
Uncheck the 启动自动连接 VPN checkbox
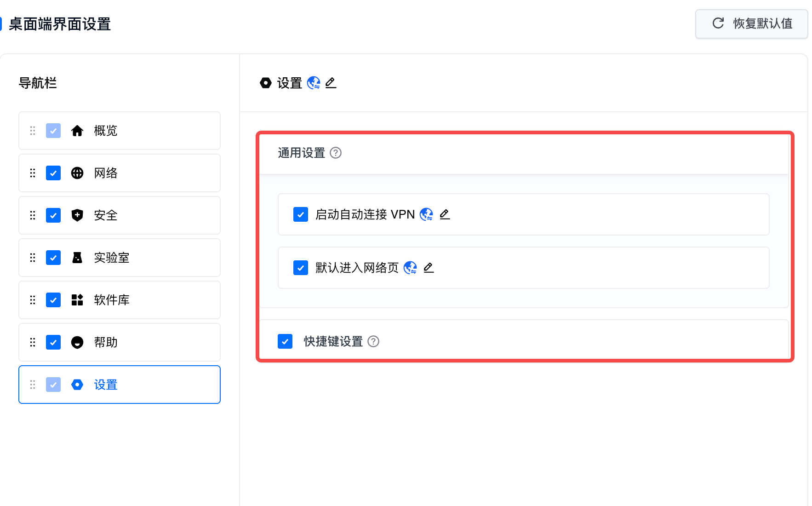[x=301, y=214]
